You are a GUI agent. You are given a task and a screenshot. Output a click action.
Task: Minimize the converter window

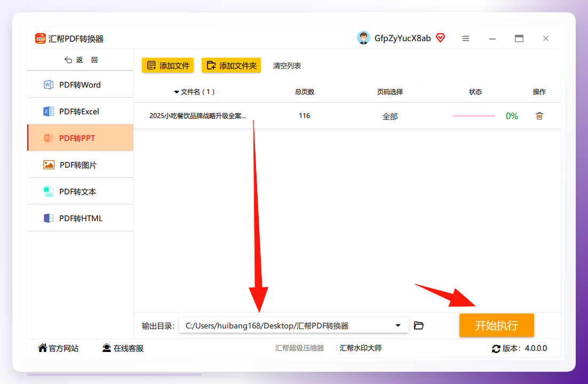492,38
